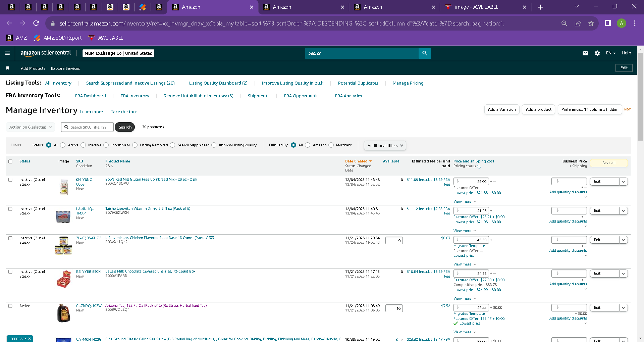Click the Pricing status info icon
Viewport: 644px width, 342px height.
click(479, 166)
